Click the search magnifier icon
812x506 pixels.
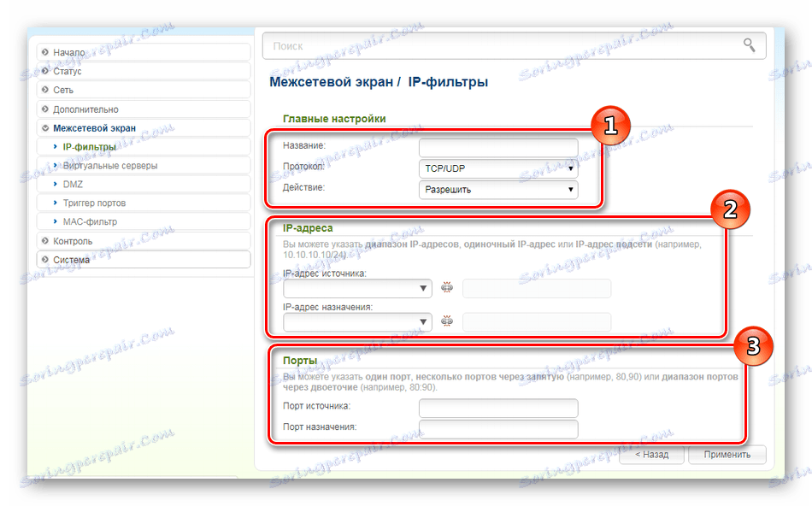click(x=749, y=45)
